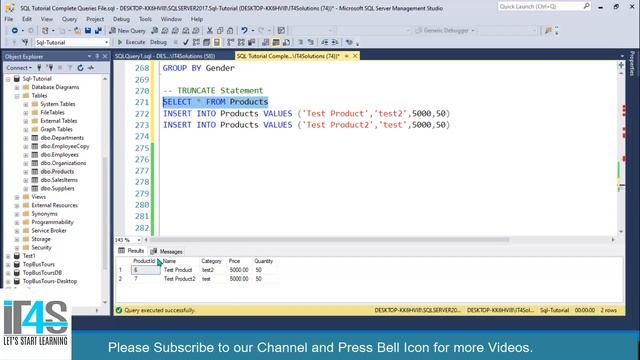
Task: Click the 'Test Product2' results cell
Action: pyautogui.click(x=180, y=279)
